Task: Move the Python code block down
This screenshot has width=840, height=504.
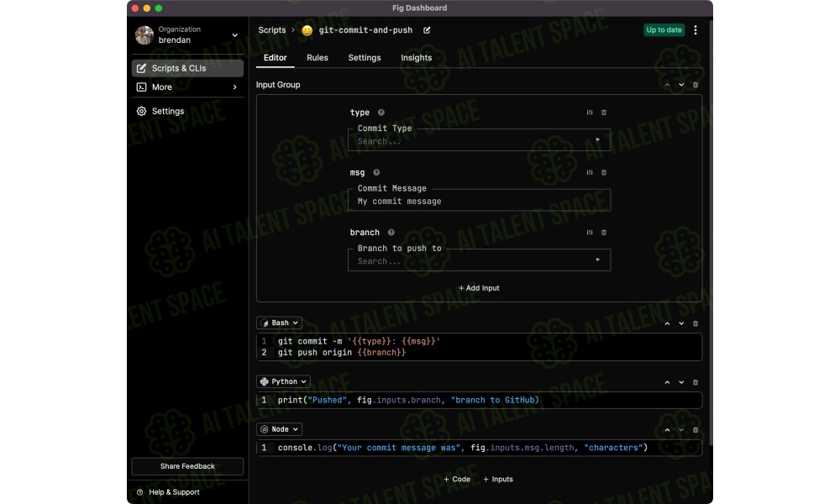Action: [681, 382]
